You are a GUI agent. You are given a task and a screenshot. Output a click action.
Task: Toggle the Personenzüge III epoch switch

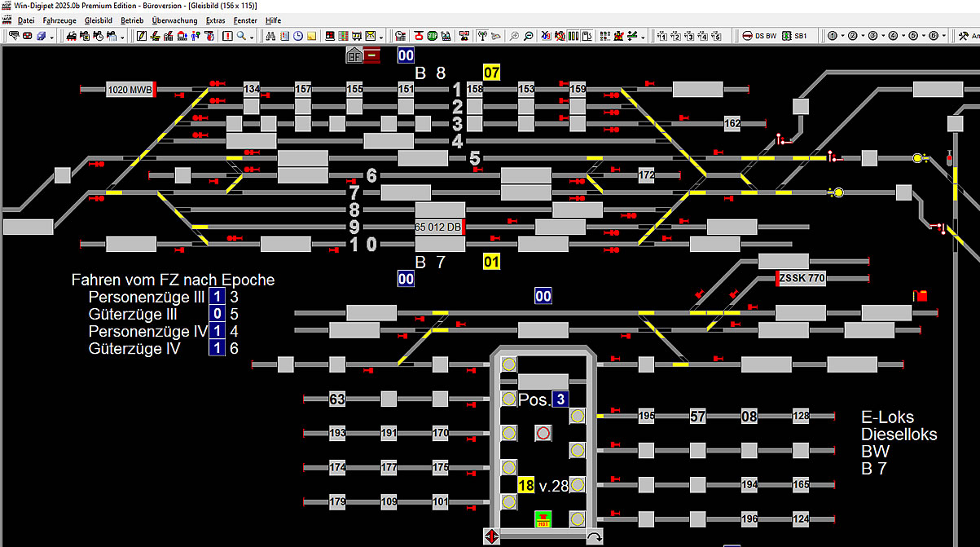pos(217,297)
